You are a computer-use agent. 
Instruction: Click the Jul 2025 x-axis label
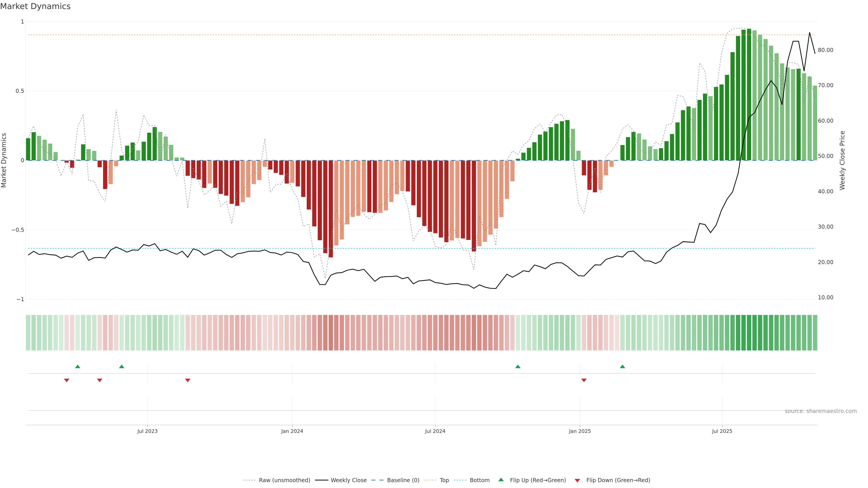coord(722,431)
